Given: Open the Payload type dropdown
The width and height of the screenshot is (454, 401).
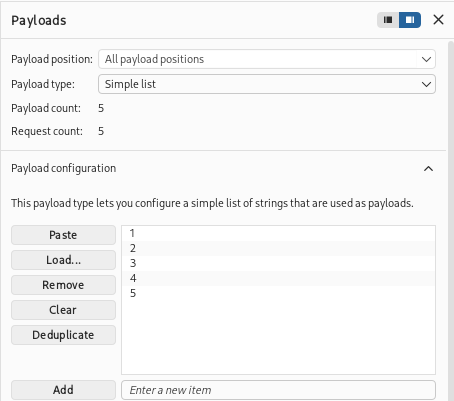Looking at the screenshot, I should [267, 84].
